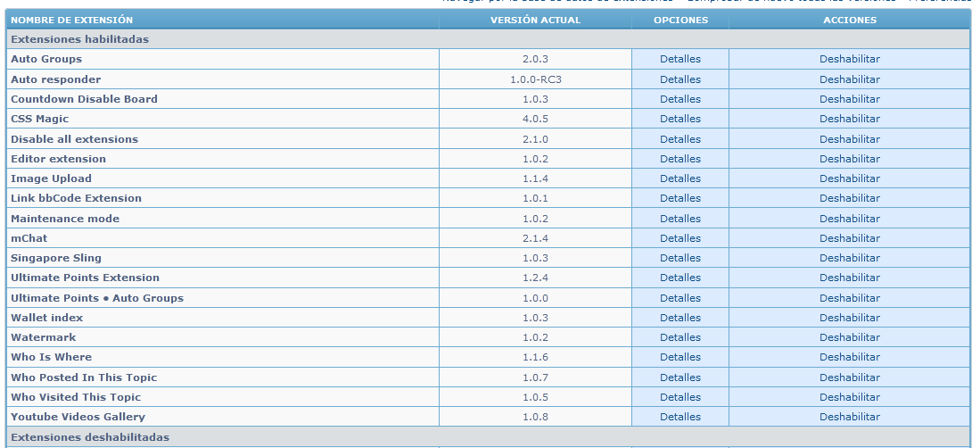Click the Versión actual column header
Image resolution: width=980 pixels, height=448 pixels.
click(535, 20)
